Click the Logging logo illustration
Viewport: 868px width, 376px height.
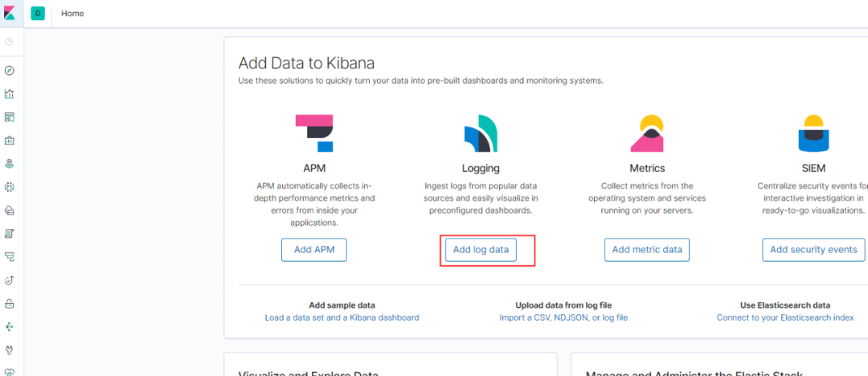[481, 133]
